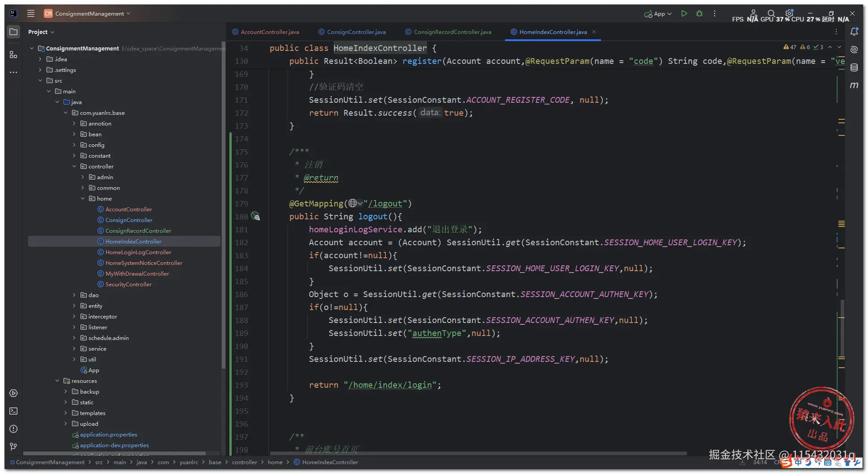868x474 pixels.
Task: Open the Maven tool window
Action: click(x=854, y=85)
